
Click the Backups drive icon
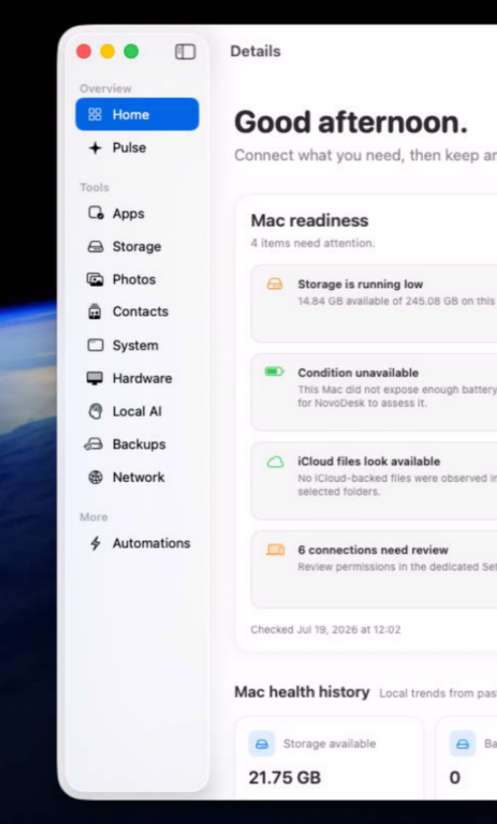[x=94, y=444]
